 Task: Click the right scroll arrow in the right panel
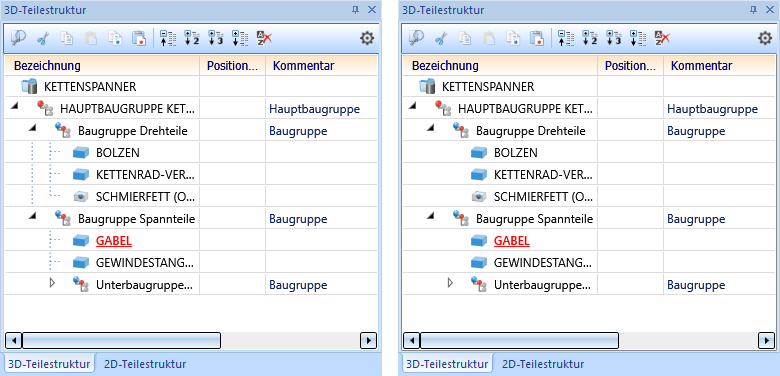pos(766,341)
